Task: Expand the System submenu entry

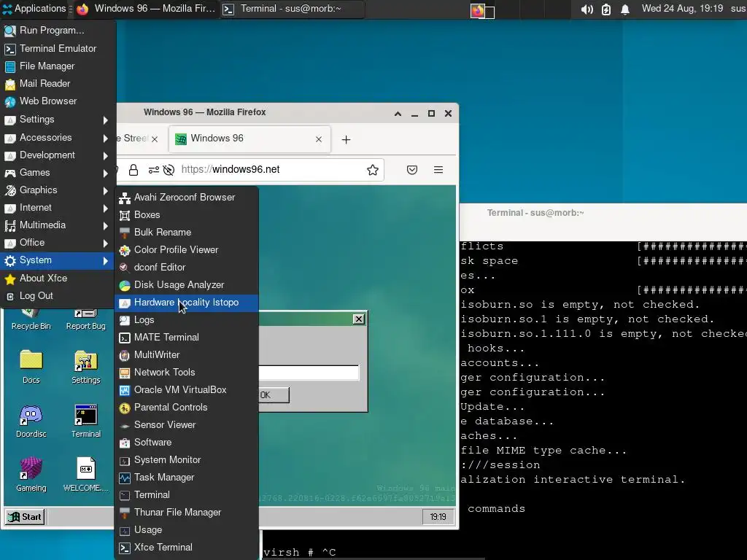Action: pyautogui.click(x=57, y=260)
